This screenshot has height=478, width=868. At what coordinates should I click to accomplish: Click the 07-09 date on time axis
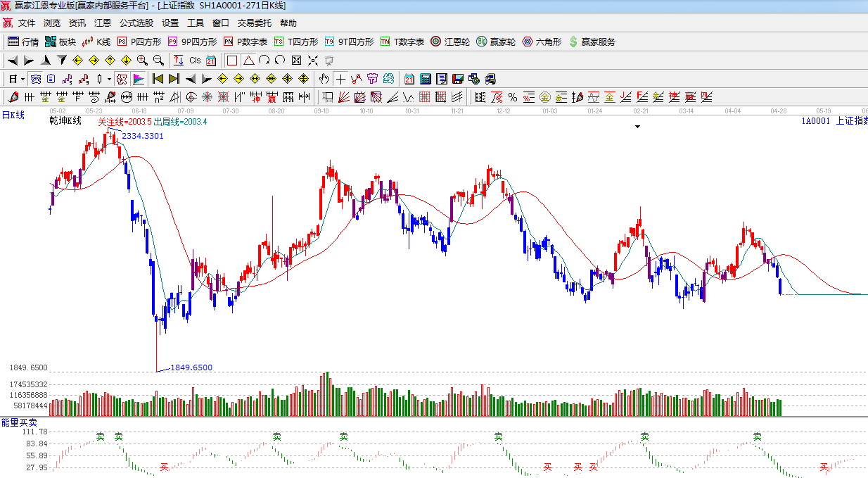point(186,111)
